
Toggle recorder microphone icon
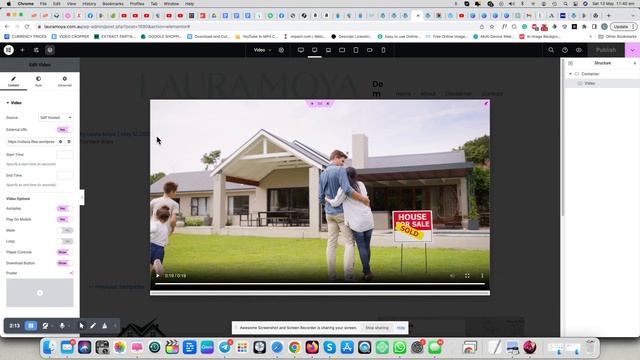point(62,326)
